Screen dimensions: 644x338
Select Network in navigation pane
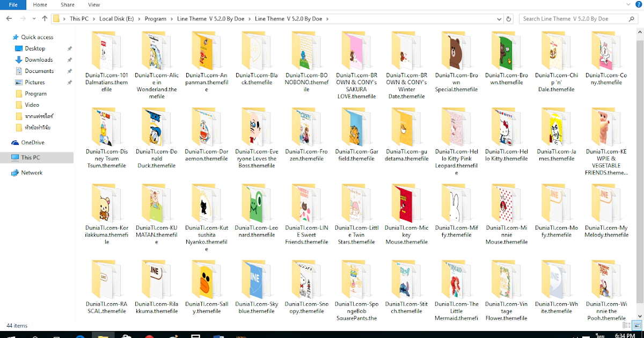pyautogui.click(x=32, y=172)
